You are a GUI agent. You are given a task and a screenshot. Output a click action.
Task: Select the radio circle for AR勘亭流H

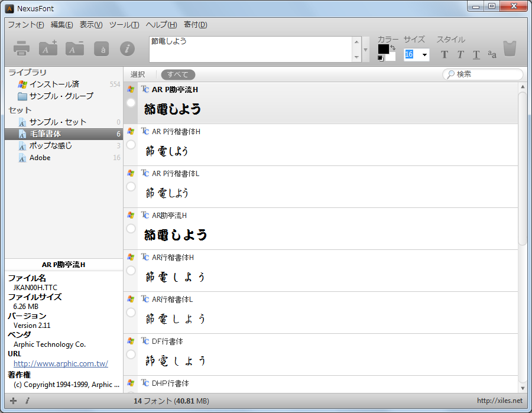tap(131, 229)
